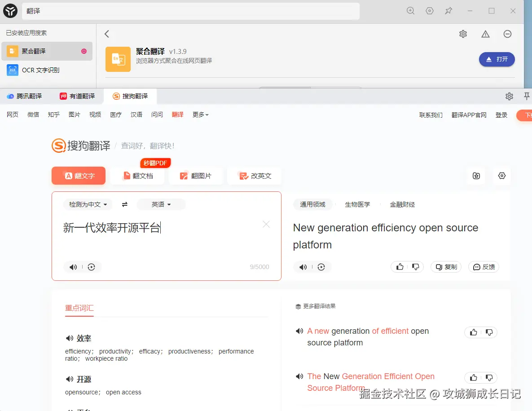Image resolution: width=532 pixels, height=411 pixels.
Task: Click the hexagon translate settings icon
Action: click(502, 176)
